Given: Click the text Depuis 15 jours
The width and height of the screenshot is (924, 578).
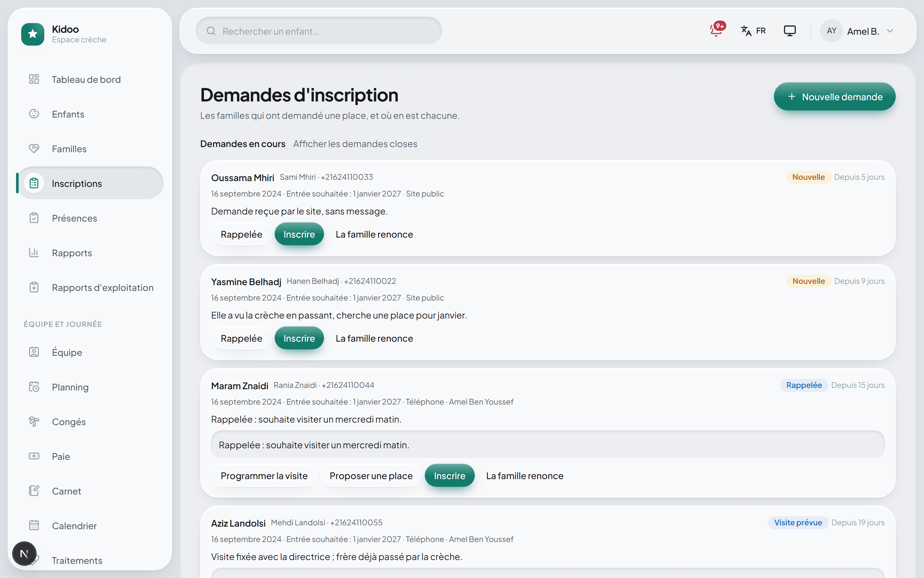Looking at the screenshot, I should 858,385.
